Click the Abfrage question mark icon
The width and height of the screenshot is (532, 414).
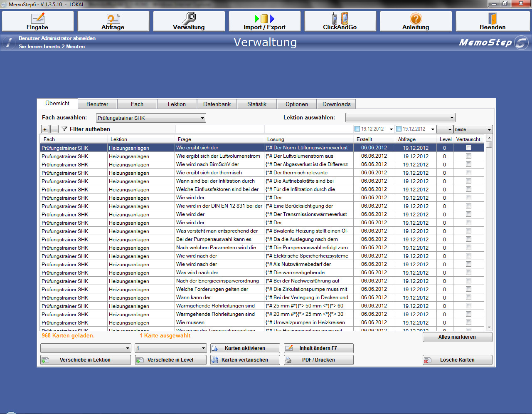[x=113, y=18]
